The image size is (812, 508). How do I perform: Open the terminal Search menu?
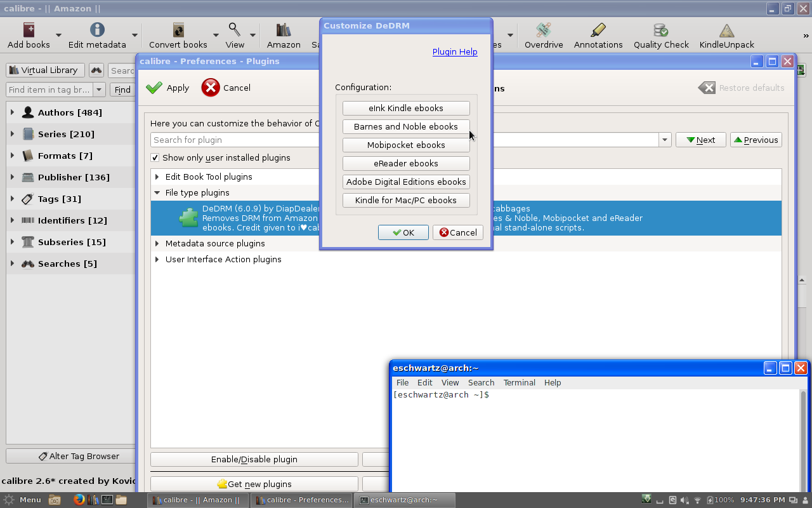[481, 382]
